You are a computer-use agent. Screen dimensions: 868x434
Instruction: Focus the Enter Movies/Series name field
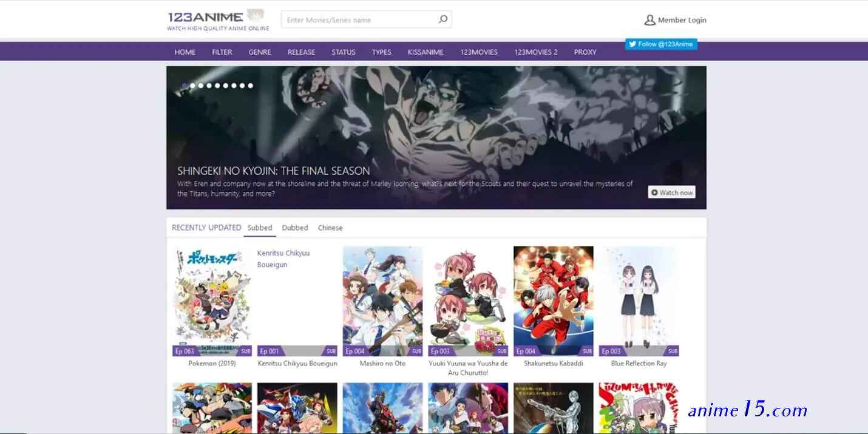tap(366, 19)
